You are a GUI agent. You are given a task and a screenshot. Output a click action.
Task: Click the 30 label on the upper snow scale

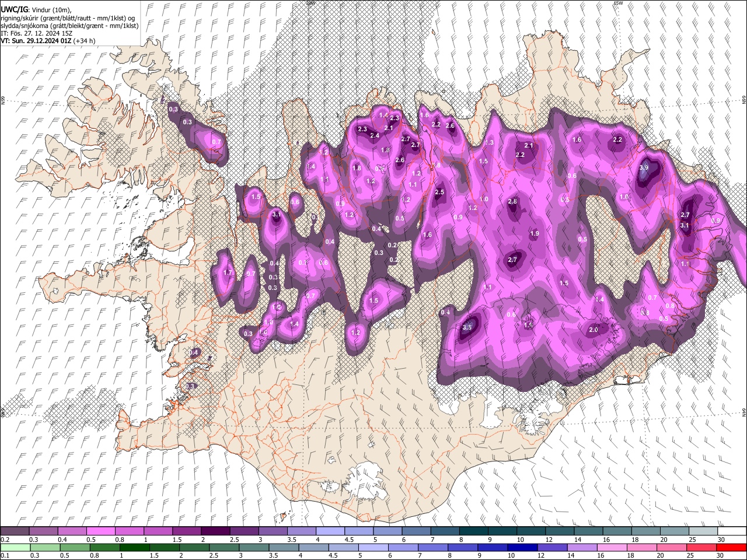[721, 540]
